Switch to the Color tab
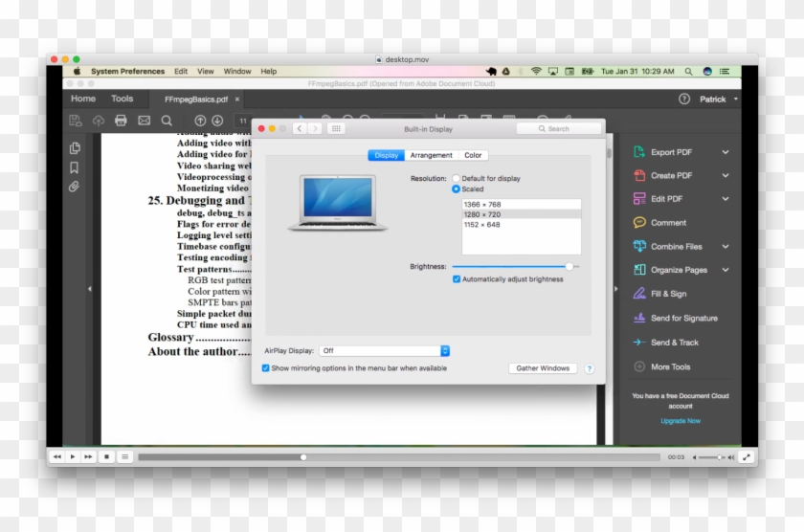This screenshot has height=532, width=804. tap(473, 155)
